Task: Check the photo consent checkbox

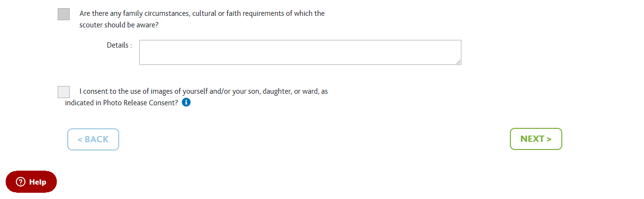Action: coord(63,92)
